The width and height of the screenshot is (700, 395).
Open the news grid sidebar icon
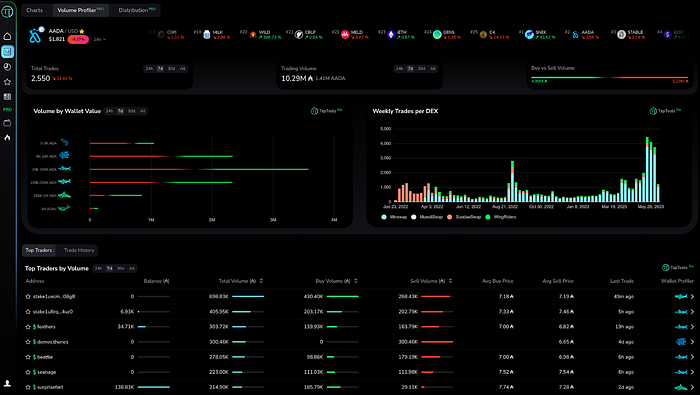coord(7,96)
